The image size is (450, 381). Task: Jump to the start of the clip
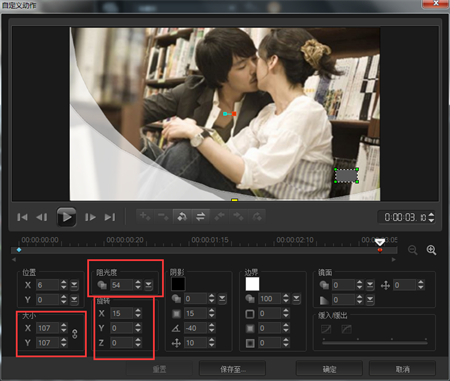[x=22, y=217]
